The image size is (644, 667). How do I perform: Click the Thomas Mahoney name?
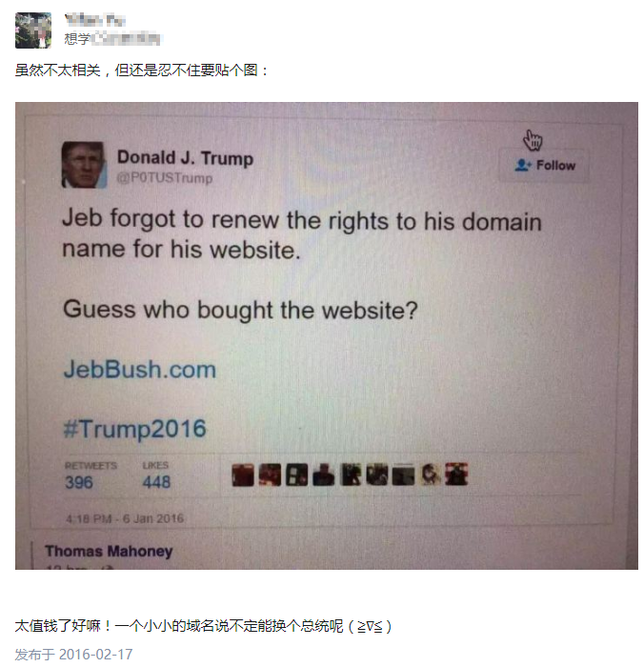point(109,552)
